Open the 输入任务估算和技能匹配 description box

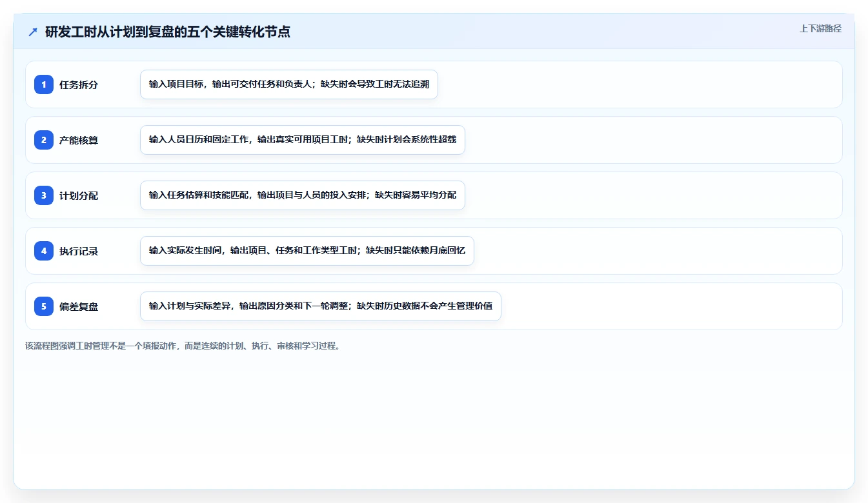click(x=303, y=195)
